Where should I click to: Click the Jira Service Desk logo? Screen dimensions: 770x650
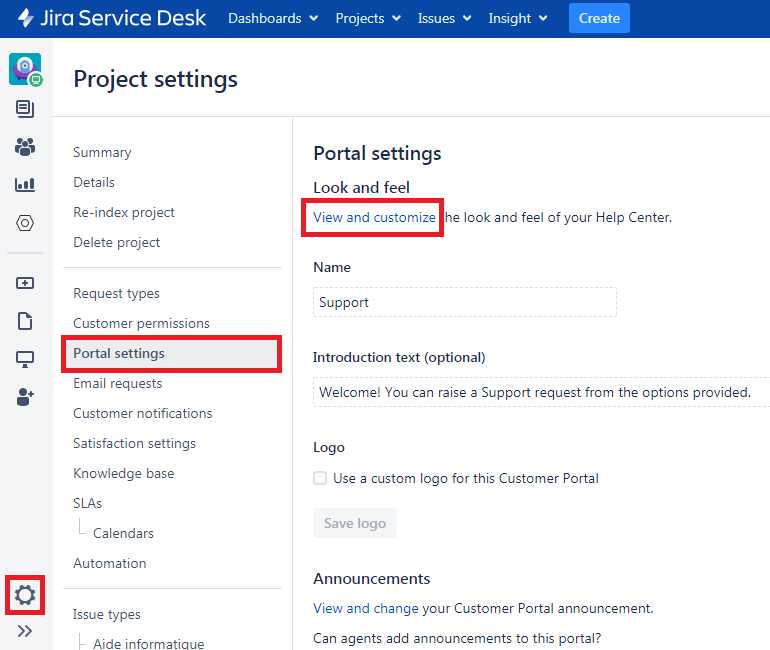[112, 18]
